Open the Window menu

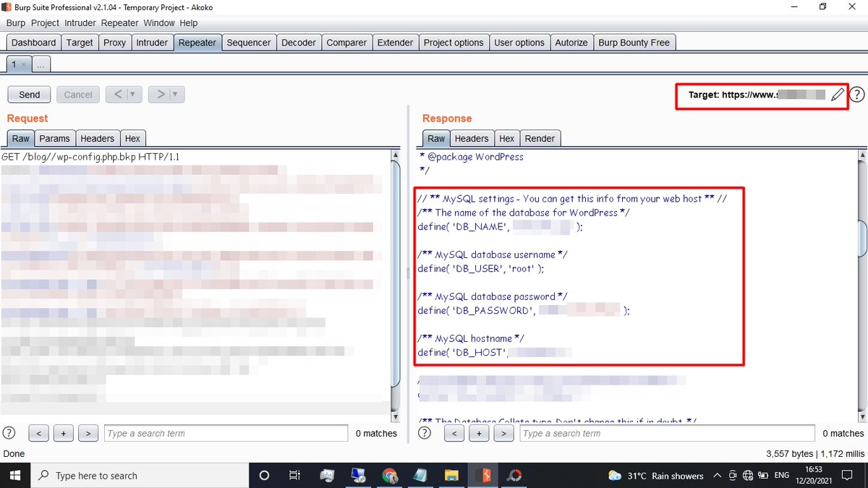(159, 23)
